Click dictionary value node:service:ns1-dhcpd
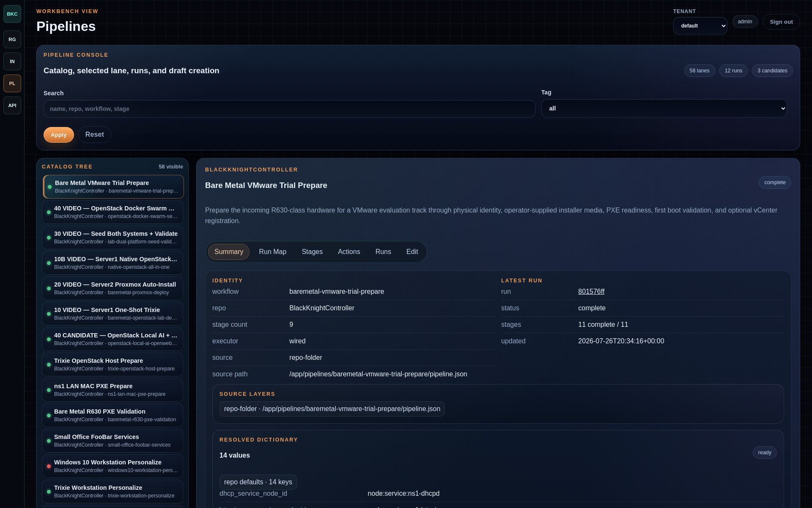Image resolution: width=812 pixels, height=508 pixels. click(403, 494)
